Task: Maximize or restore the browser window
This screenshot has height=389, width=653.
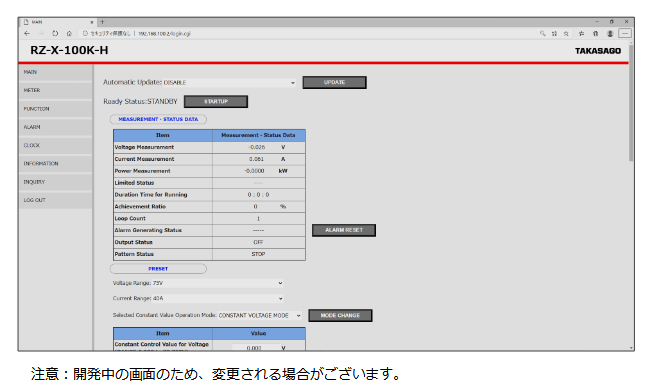Action: pyautogui.click(x=611, y=22)
